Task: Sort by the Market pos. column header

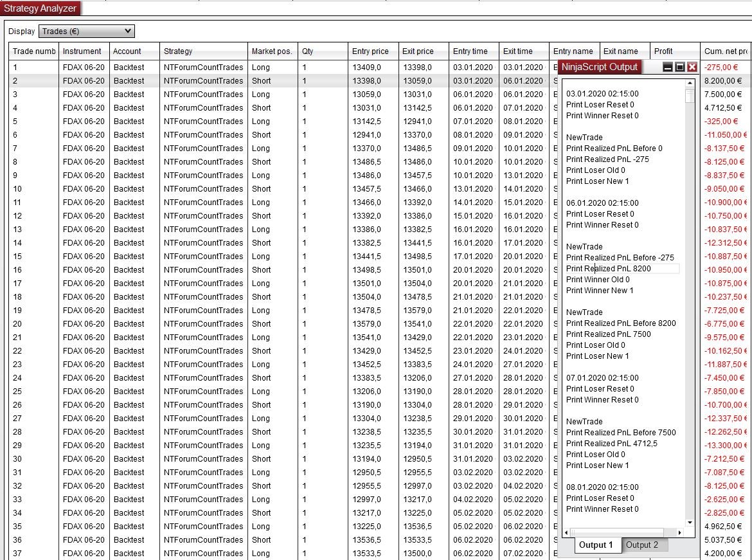Action: (x=273, y=51)
